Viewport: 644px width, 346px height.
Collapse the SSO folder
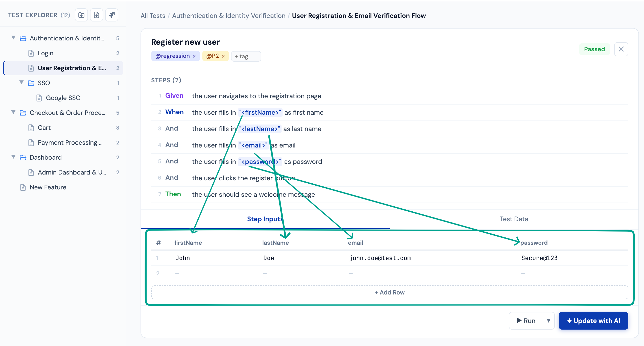pos(21,83)
